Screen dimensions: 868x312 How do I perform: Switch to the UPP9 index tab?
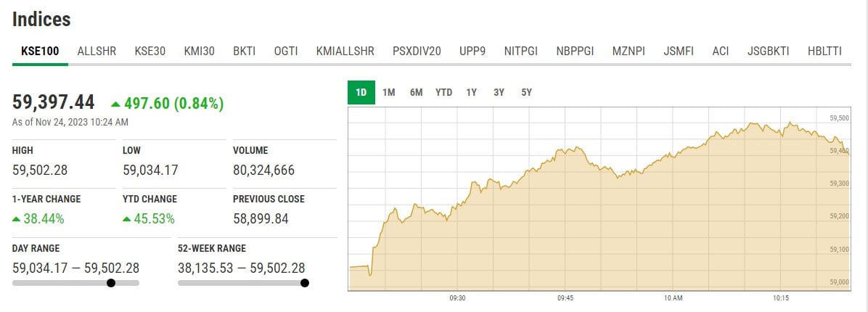point(472,52)
